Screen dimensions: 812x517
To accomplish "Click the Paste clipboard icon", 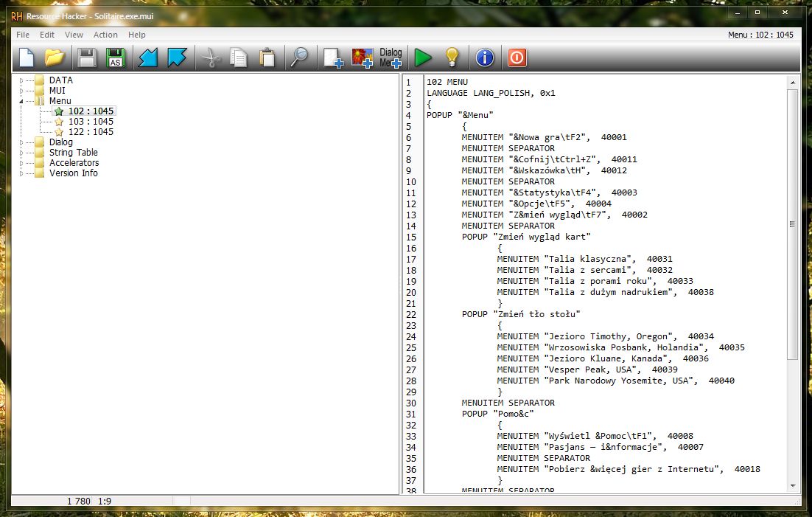I will point(267,58).
